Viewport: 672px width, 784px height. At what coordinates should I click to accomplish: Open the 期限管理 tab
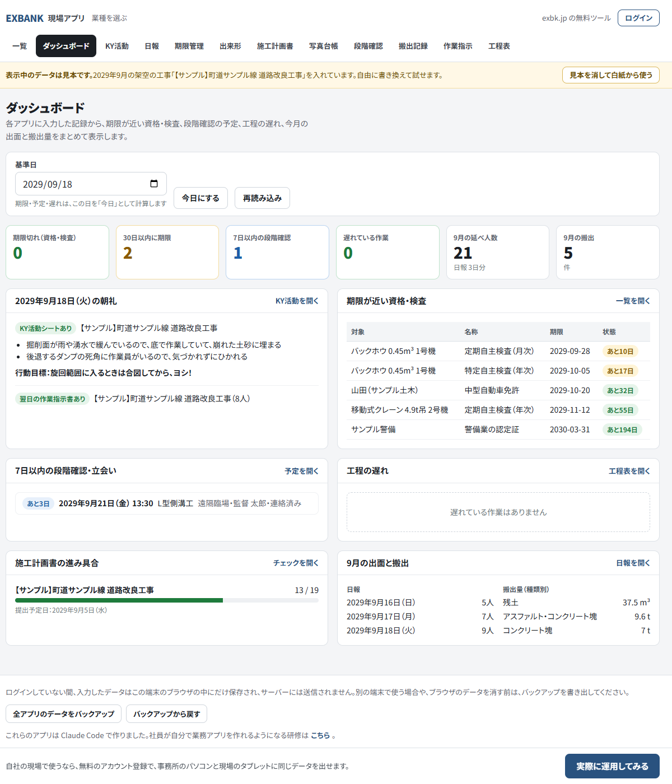coord(189,46)
